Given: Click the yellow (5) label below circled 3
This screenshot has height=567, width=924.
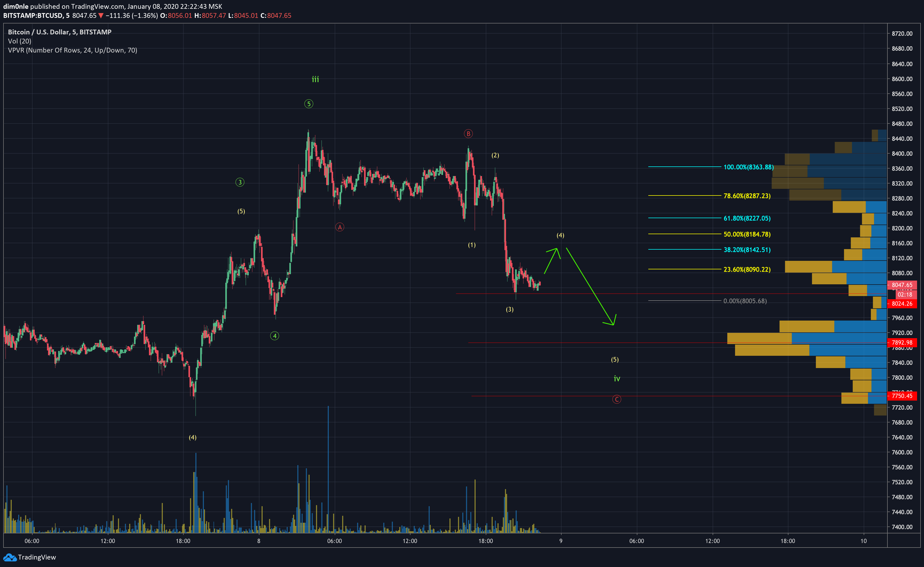Looking at the screenshot, I should click(x=241, y=211).
